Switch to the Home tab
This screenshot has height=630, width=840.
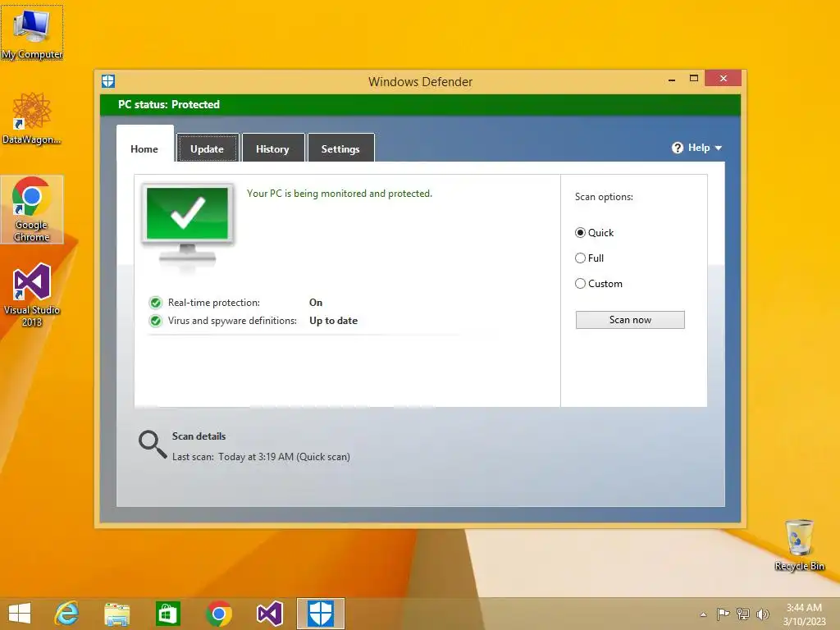[144, 149]
